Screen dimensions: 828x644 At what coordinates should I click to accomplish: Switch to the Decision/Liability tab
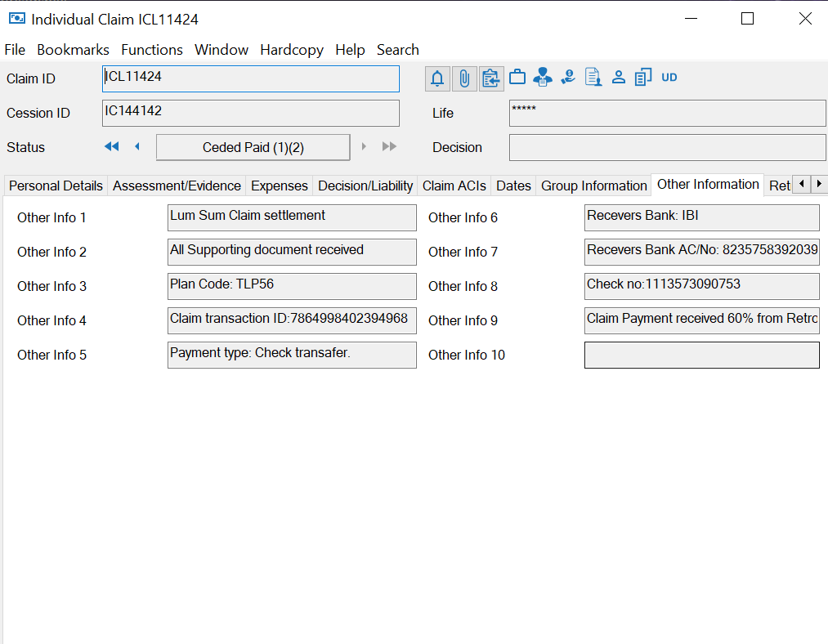[365, 186]
